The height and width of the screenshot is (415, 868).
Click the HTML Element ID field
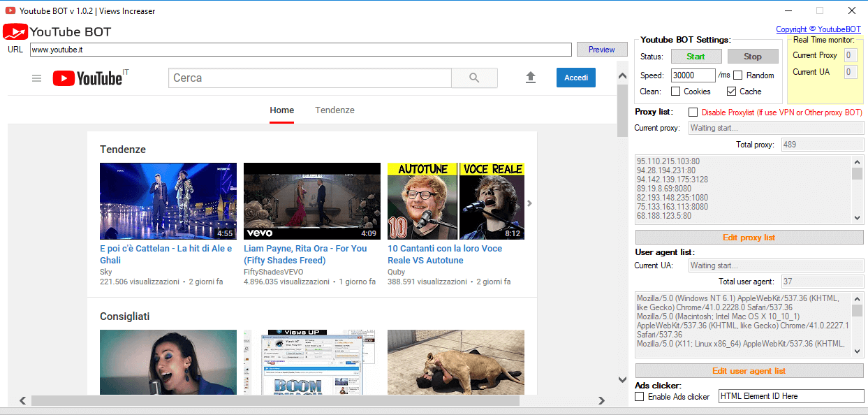(791, 396)
